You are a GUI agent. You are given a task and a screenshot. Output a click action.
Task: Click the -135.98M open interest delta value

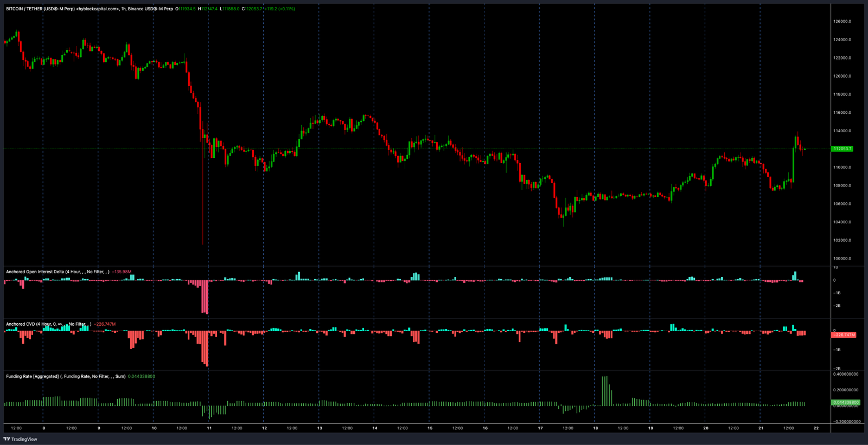pyautogui.click(x=122, y=272)
